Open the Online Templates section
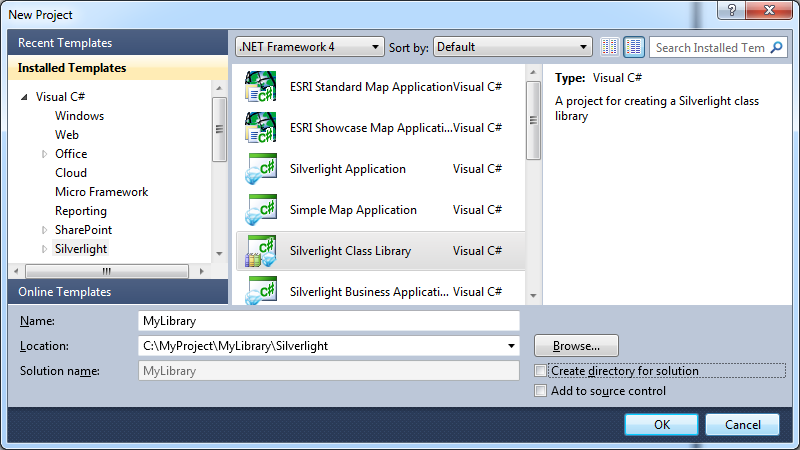This screenshot has width=800, height=450. (65, 292)
